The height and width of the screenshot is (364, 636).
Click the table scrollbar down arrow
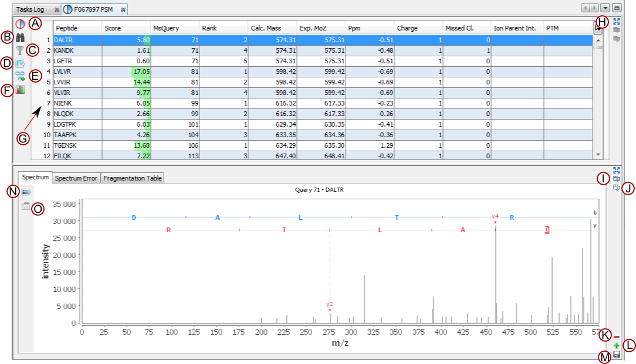pos(598,155)
